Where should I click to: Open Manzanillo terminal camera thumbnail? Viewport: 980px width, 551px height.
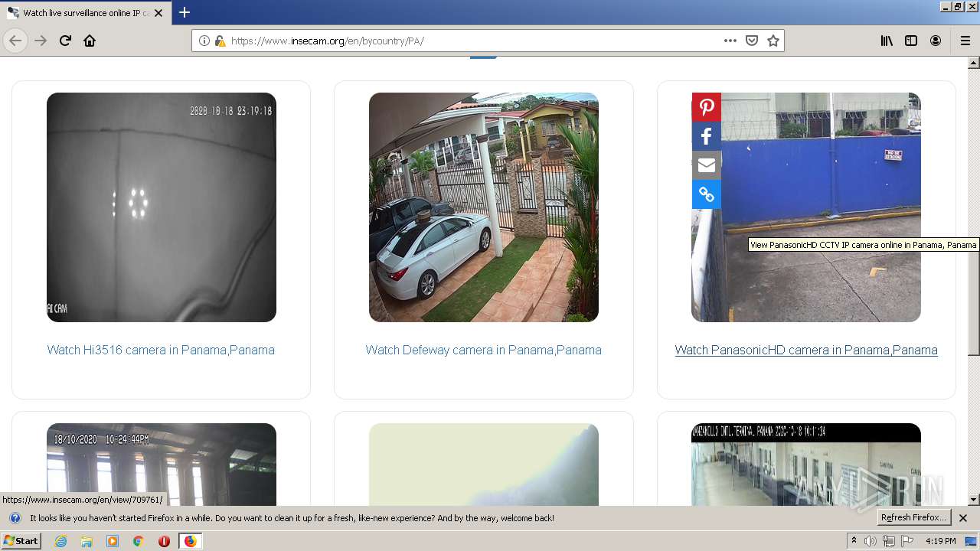pyautogui.click(x=806, y=464)
